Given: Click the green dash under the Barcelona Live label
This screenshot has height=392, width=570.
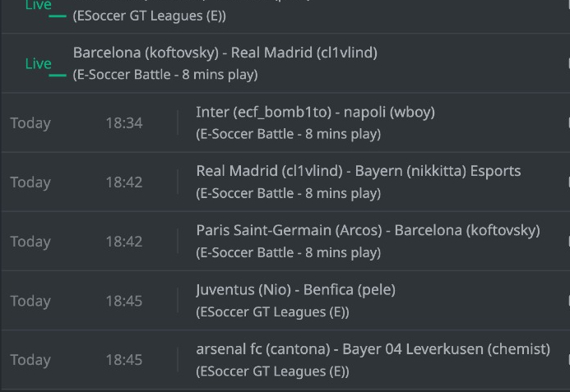Looking at the screenshot, I should coord(58,76).
